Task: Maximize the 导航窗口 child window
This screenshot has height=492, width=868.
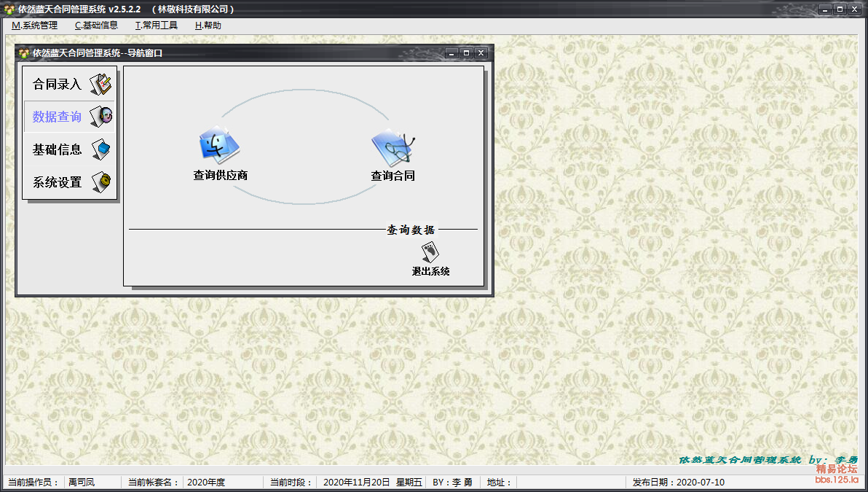Action: [x=467, y=53]
